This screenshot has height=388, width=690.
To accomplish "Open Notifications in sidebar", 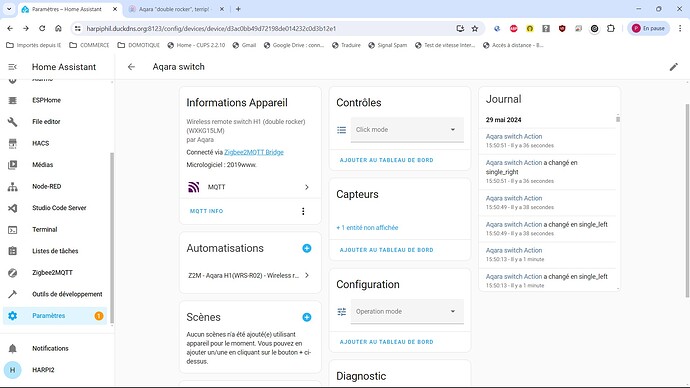I will (56, 348).
